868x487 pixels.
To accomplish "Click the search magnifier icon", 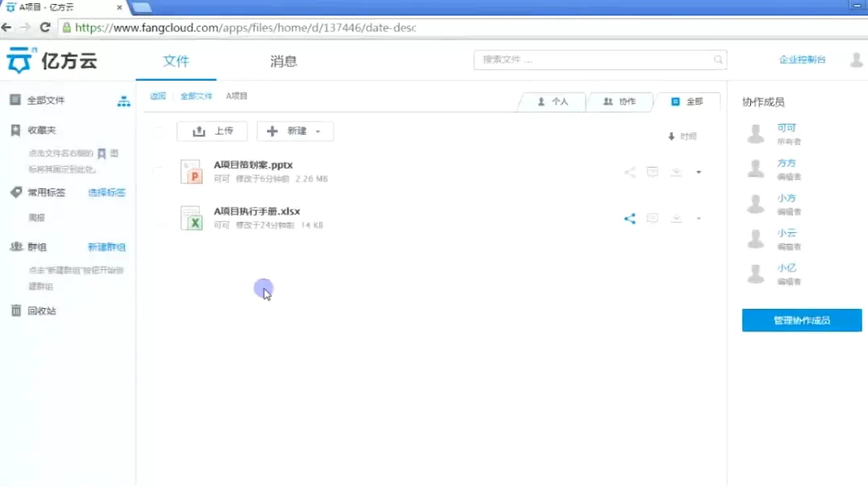I will (718, 59).
